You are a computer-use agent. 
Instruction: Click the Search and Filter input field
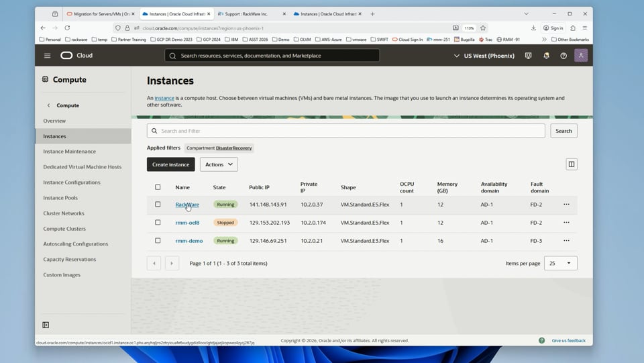(346, 131)
